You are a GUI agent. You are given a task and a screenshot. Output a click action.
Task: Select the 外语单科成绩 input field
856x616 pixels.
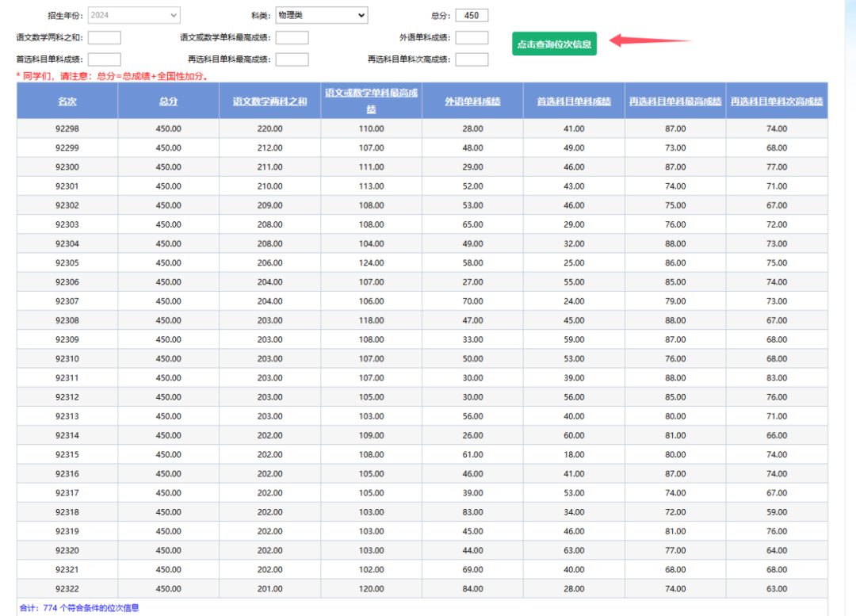472,37
